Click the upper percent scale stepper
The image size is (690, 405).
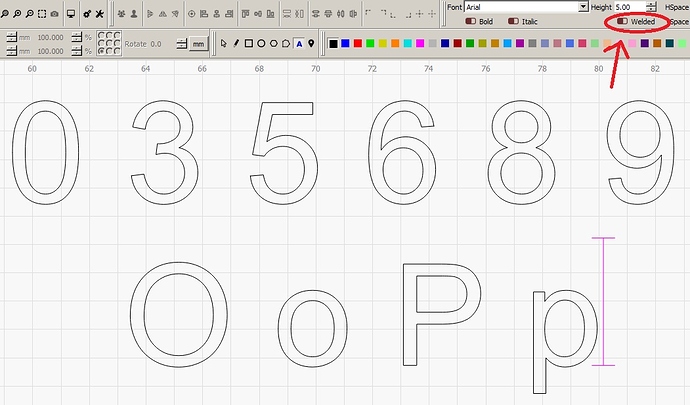coord(77,37)
